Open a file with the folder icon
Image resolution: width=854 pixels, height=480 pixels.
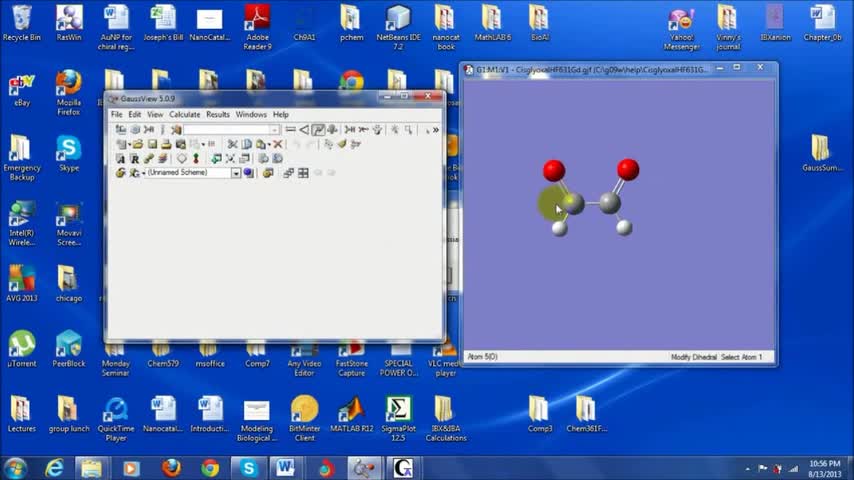coord(138,144)
